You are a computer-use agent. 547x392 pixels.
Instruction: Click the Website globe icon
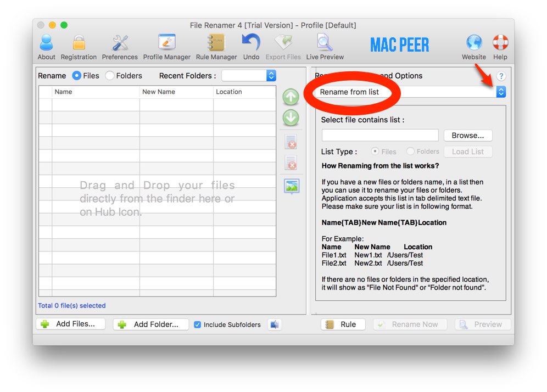[474, 42]
